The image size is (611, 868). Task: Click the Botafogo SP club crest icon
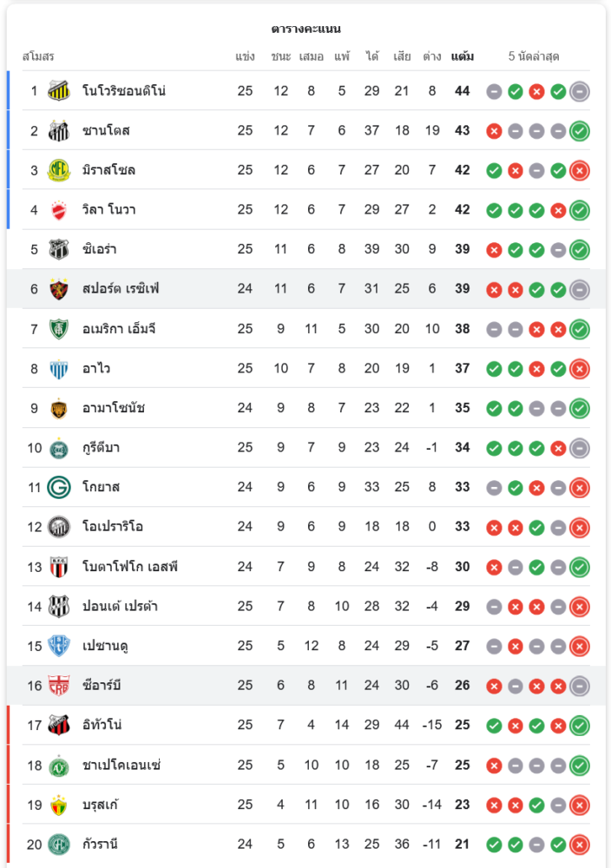click(59, 567)
